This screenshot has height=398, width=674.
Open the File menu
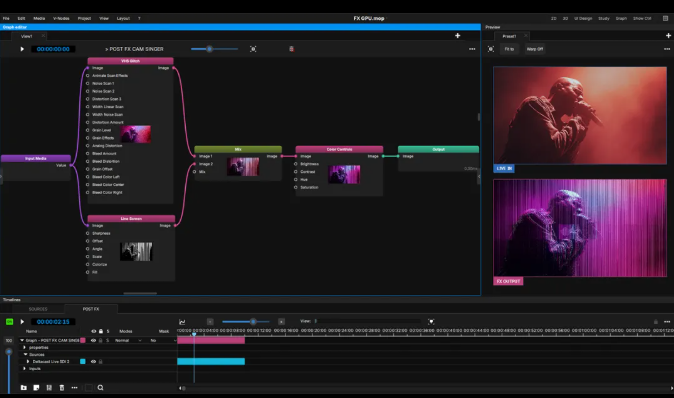[x=6, y=18]
